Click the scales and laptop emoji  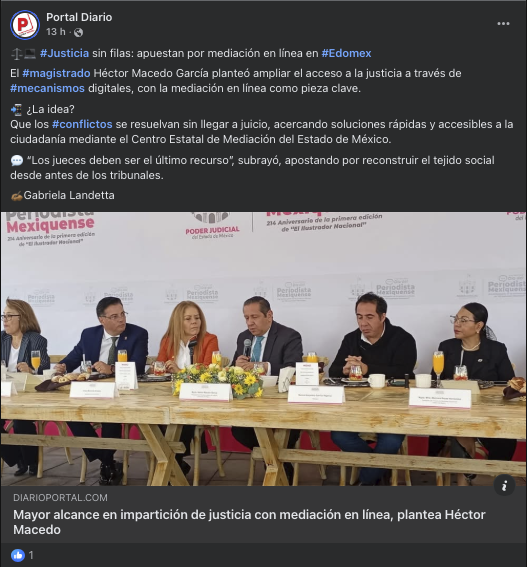24,54
